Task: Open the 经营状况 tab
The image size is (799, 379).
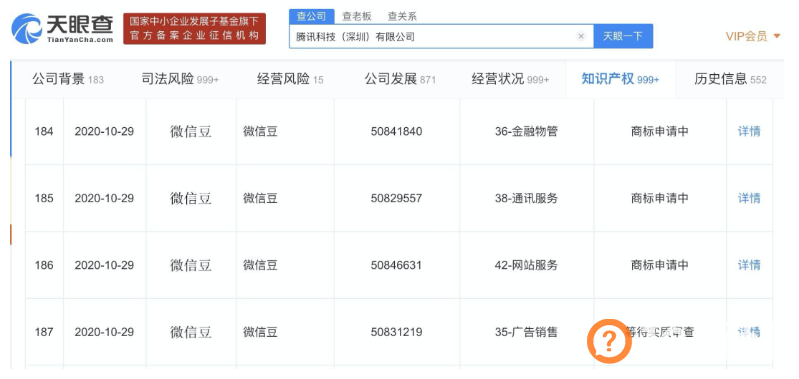Action: point(511,79)
